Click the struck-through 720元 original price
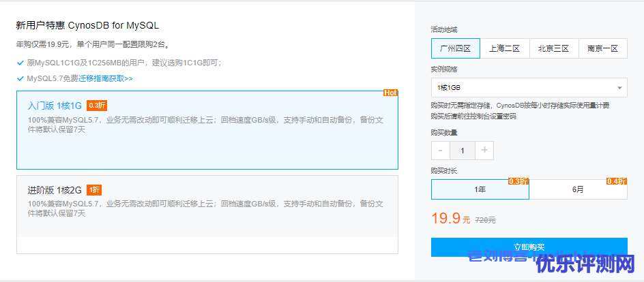This screenshot has width=644, height=282. (486, 220)
